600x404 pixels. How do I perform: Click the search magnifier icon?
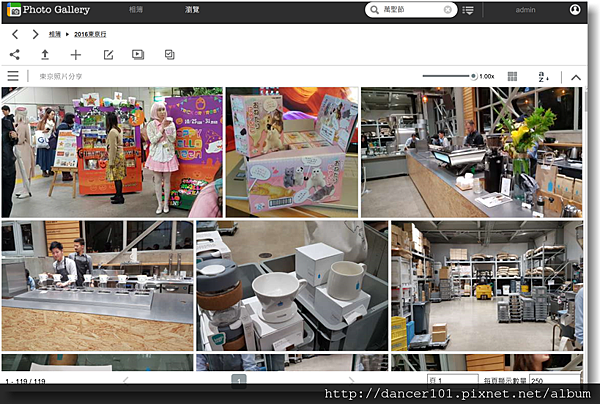[375, 10]
